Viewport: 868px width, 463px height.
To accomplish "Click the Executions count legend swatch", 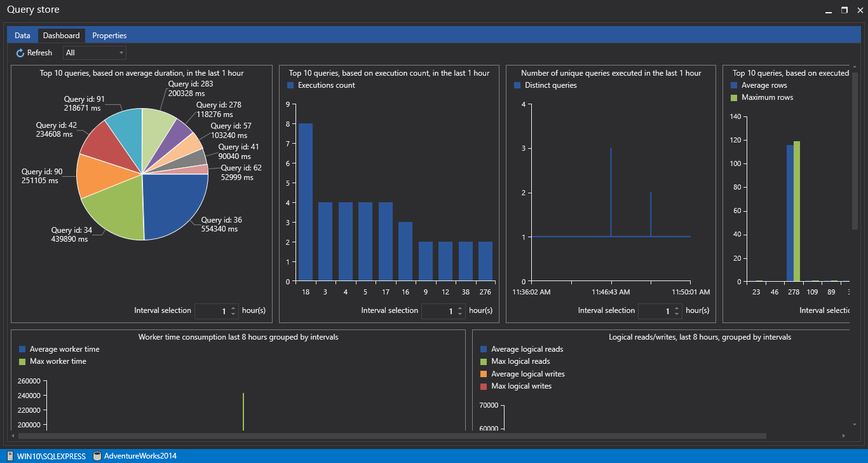I will tap(290, 85).
